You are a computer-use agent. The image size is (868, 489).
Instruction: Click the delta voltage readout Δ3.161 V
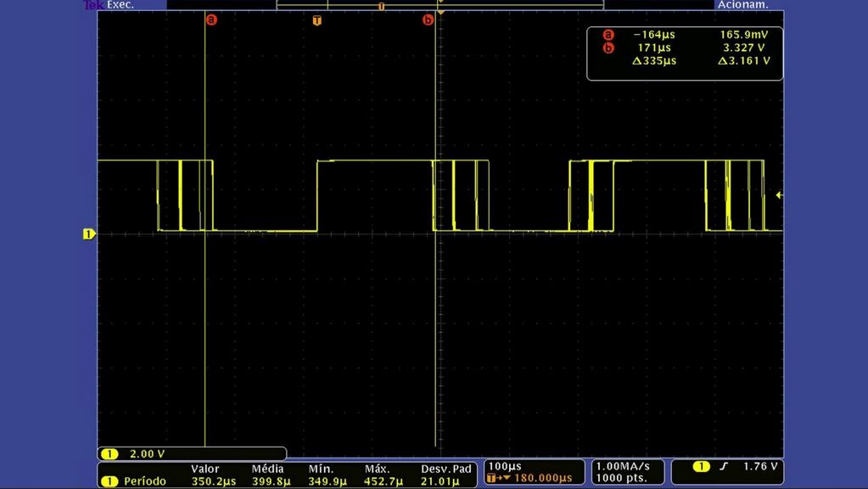pos(744,61)
